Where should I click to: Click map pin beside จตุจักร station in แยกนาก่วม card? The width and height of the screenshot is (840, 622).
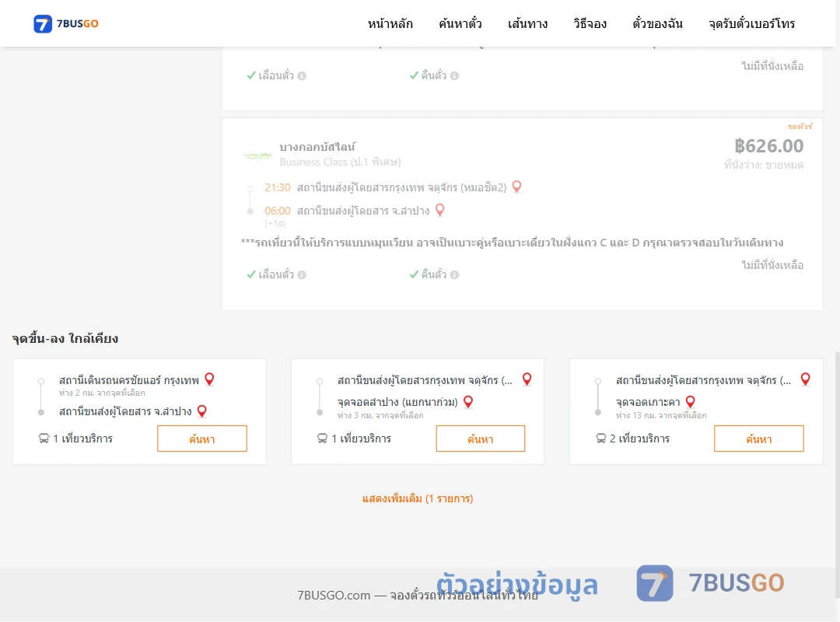point(527,379)
